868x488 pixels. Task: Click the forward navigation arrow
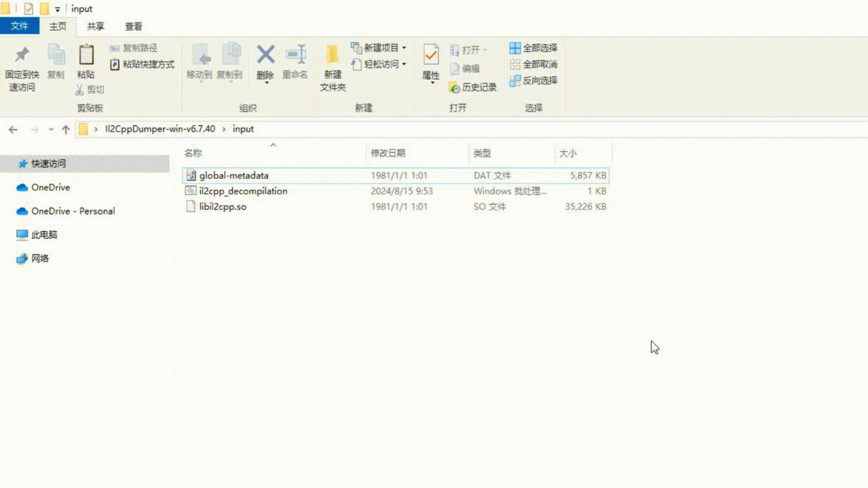34,130
